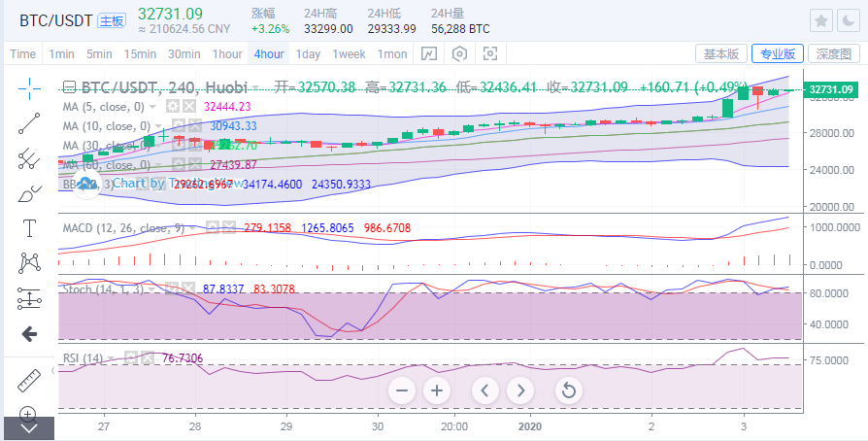The image size is (868, 441).
Task: Open settings gear for Stoch indicator
Action: tap(172, 288)
